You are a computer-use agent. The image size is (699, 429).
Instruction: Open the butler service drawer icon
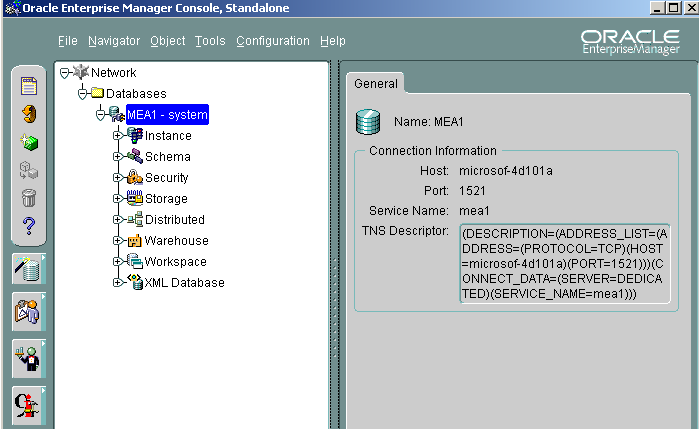click(29, 359)
